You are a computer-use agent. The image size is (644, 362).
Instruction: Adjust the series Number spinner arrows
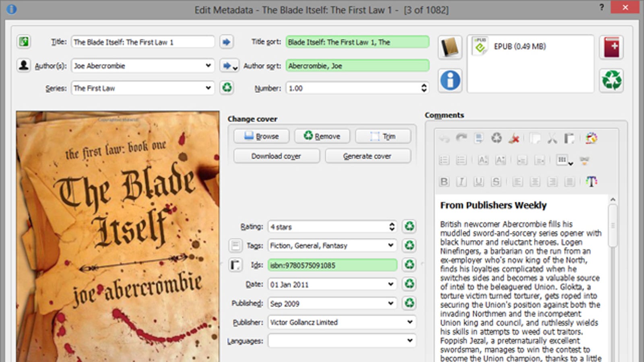tap(424, 88)
